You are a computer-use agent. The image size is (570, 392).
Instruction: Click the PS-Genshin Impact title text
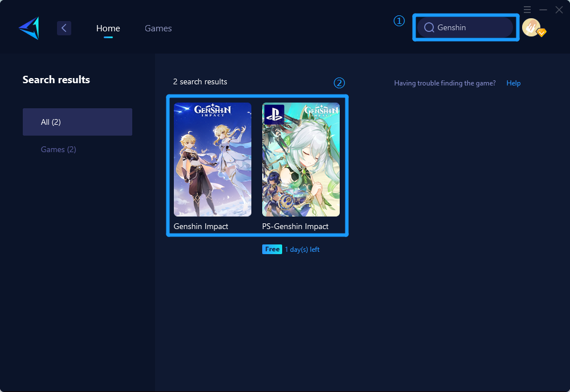(x=295, y=226)
